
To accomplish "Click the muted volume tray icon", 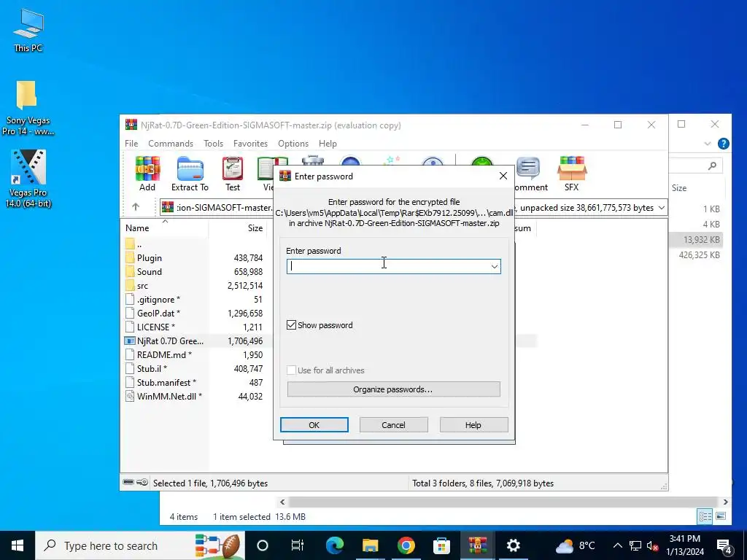I will pos(652,545).
